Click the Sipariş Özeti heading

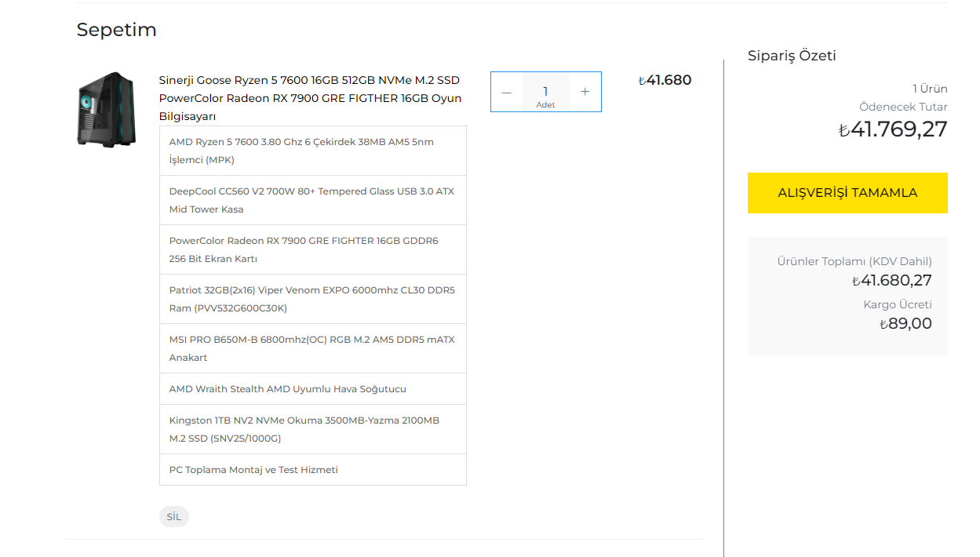pos(792,56)
